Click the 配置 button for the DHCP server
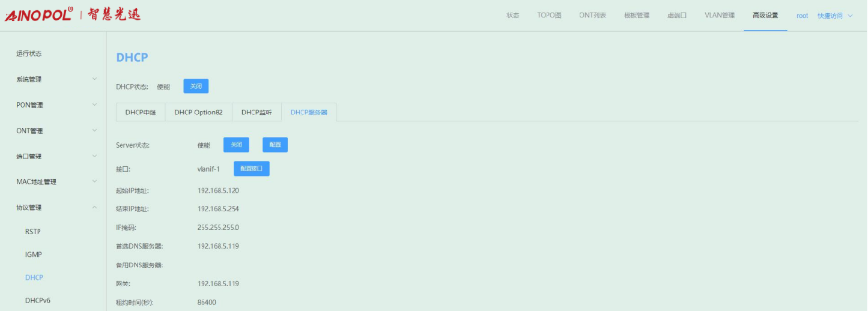This screenshot has width=868, height=311. [275, 145]
